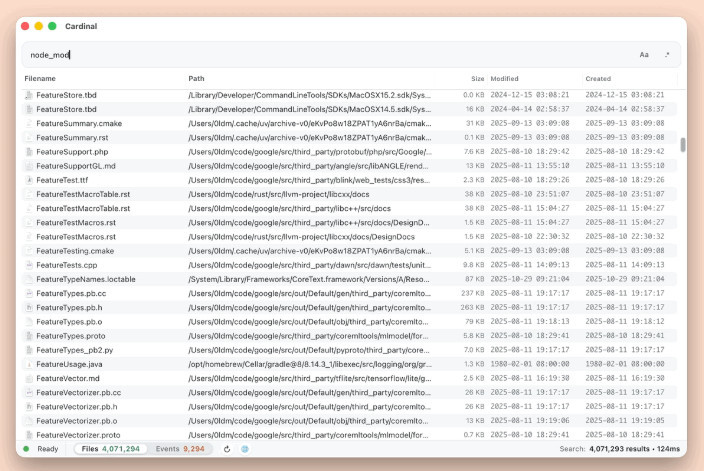This screenshot has height=471, width=704.
Task: Click file icon of FeatureTesting.cmake
Action: tap(29, 251)
